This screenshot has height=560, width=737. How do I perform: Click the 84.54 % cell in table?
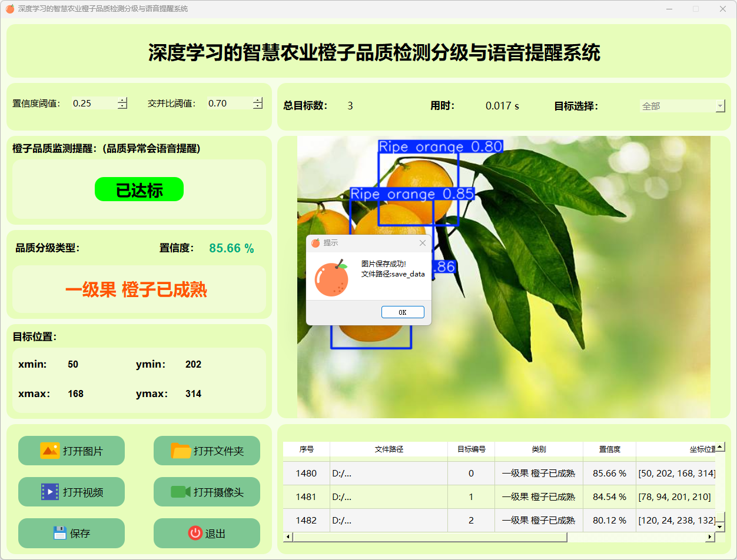coord(609,496)
